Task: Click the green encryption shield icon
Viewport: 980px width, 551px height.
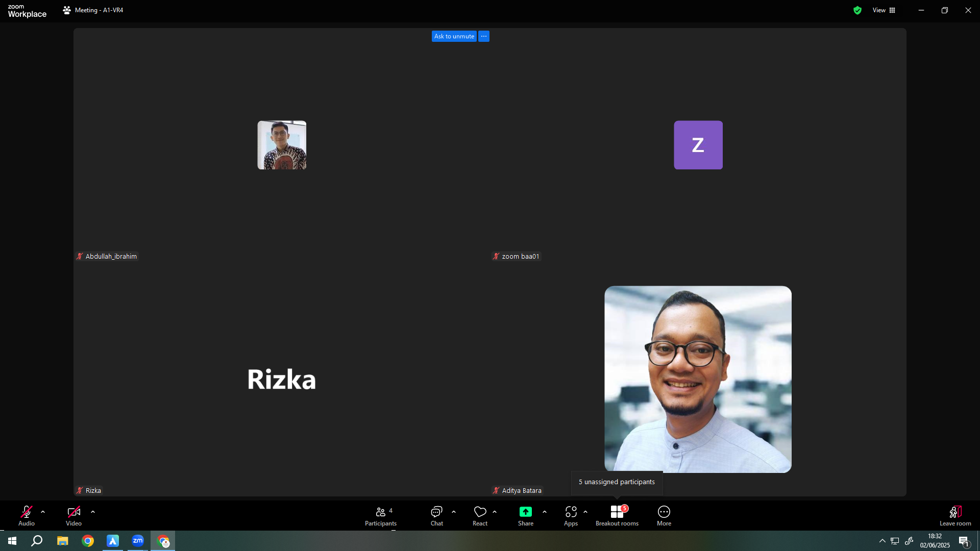Action: pos(857,10)
